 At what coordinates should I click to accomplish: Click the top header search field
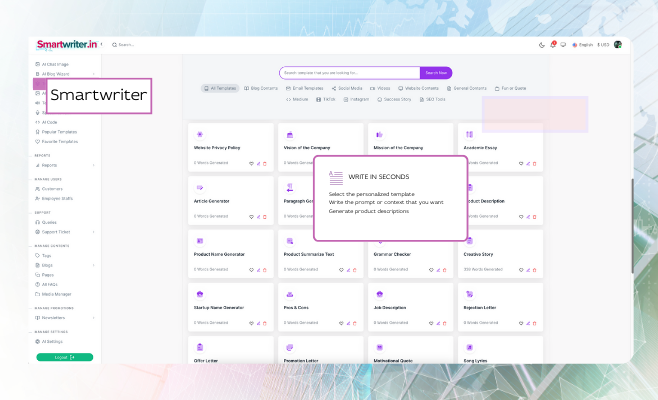pos(126,45)
